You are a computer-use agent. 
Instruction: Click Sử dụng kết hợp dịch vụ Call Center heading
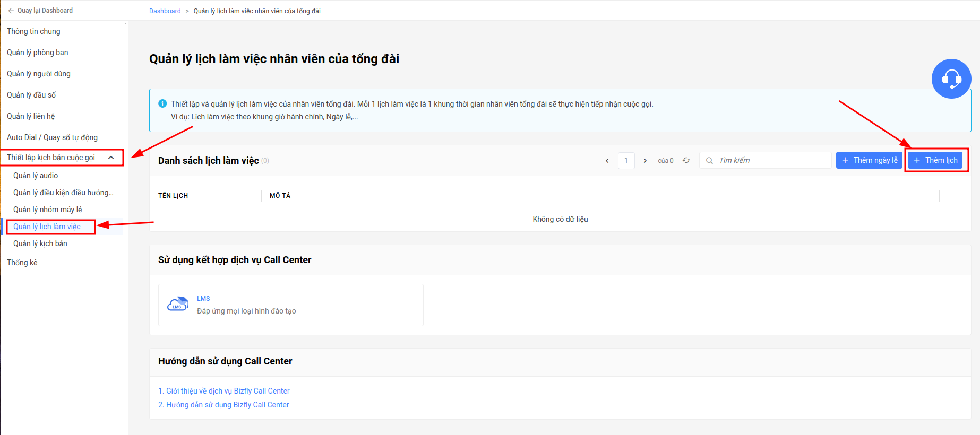235,260
